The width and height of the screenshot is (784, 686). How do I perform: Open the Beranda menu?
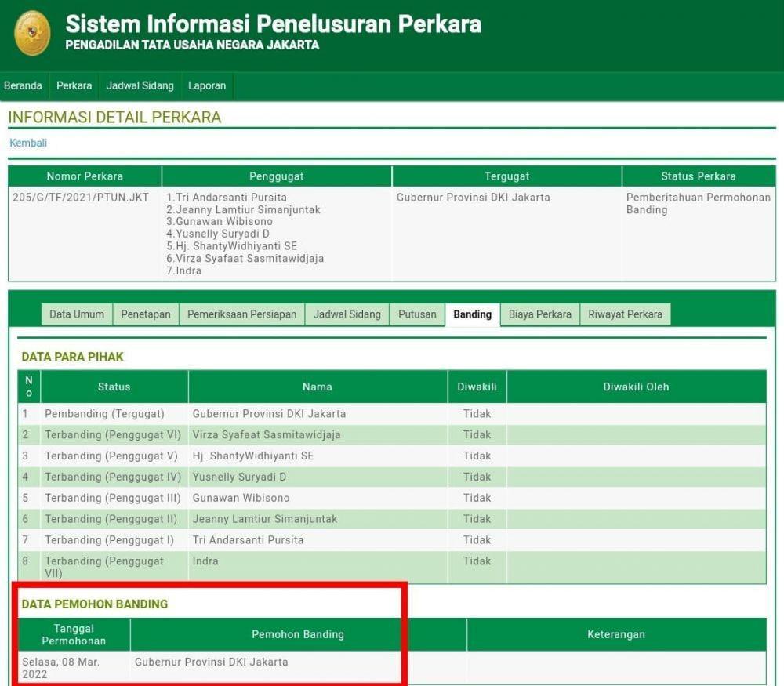coord(23,86)
